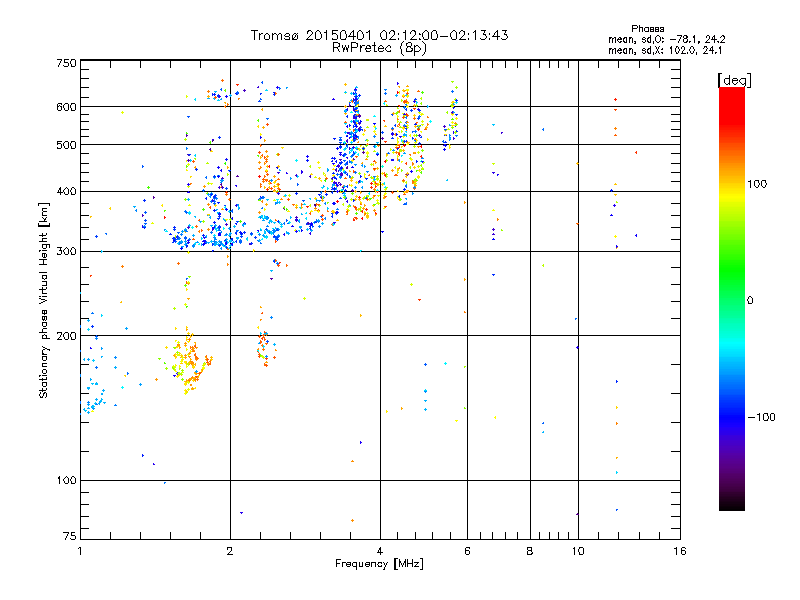This screenshot has height=600, width=800.
Task: Click the 'Phases' header label
Action: click(x=647, y=29)
